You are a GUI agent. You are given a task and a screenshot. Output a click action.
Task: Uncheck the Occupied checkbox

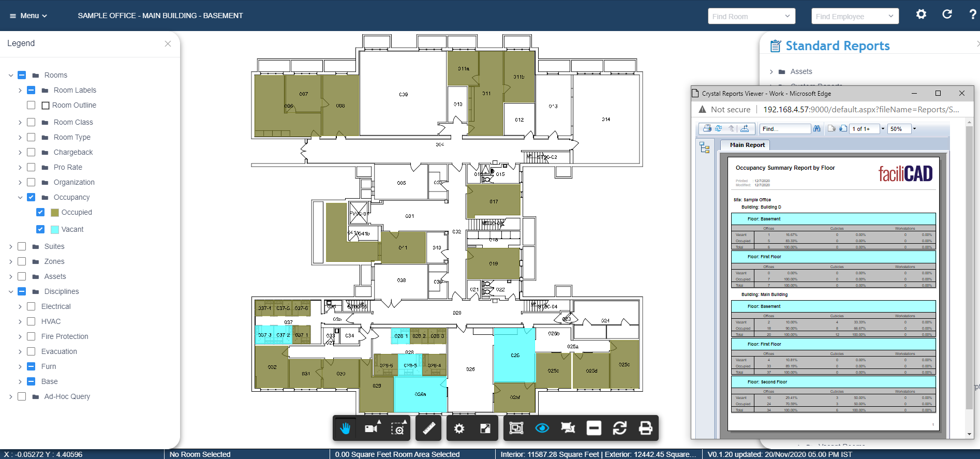40,212
